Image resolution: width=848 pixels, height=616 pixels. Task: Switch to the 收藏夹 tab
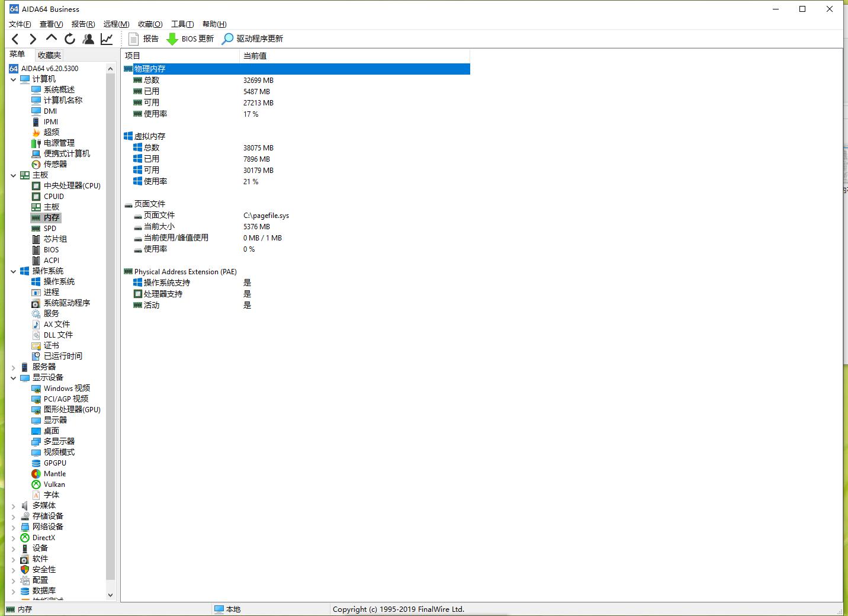(49, 55)
